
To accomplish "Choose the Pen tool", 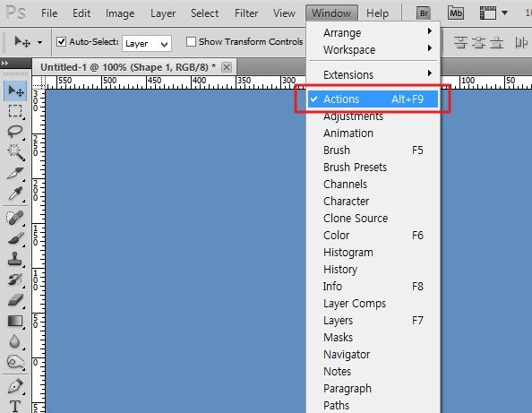I will click(x=15, y=385).
